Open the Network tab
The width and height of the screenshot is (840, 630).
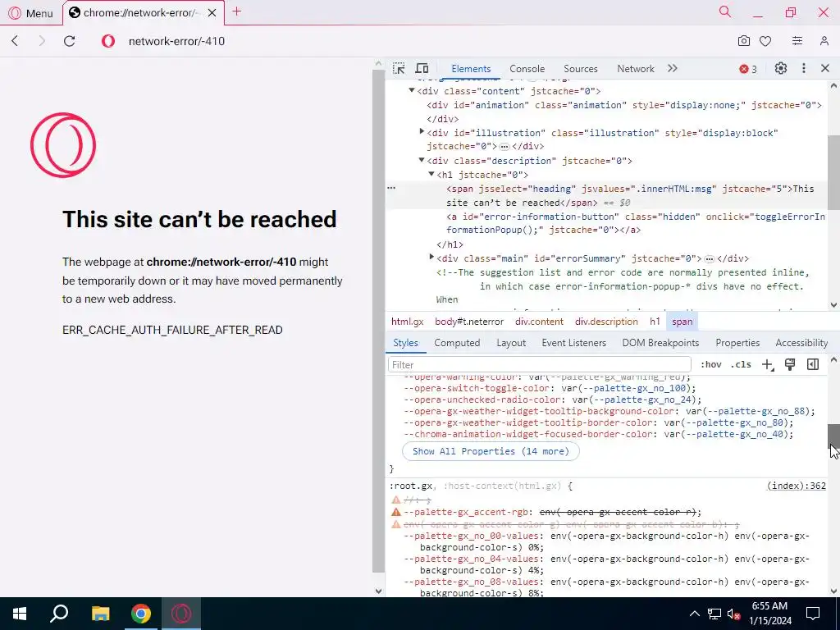(x=636, y=69)
